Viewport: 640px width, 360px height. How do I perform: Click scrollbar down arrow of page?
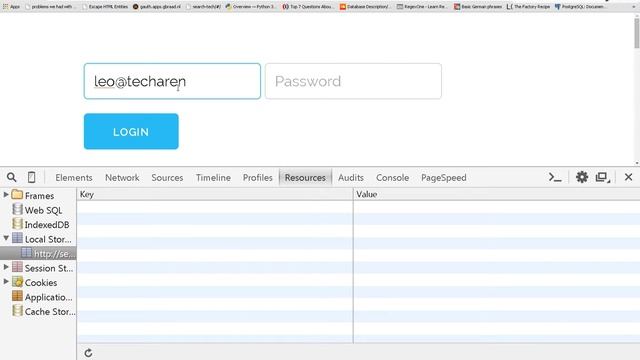pyautogui.click(x=637, y=163)
